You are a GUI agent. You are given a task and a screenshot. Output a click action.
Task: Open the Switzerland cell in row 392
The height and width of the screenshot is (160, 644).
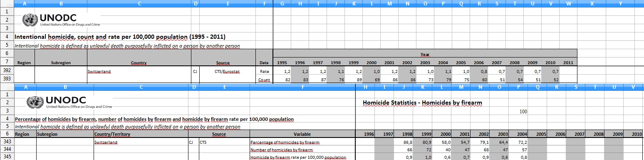pos(139,71)
